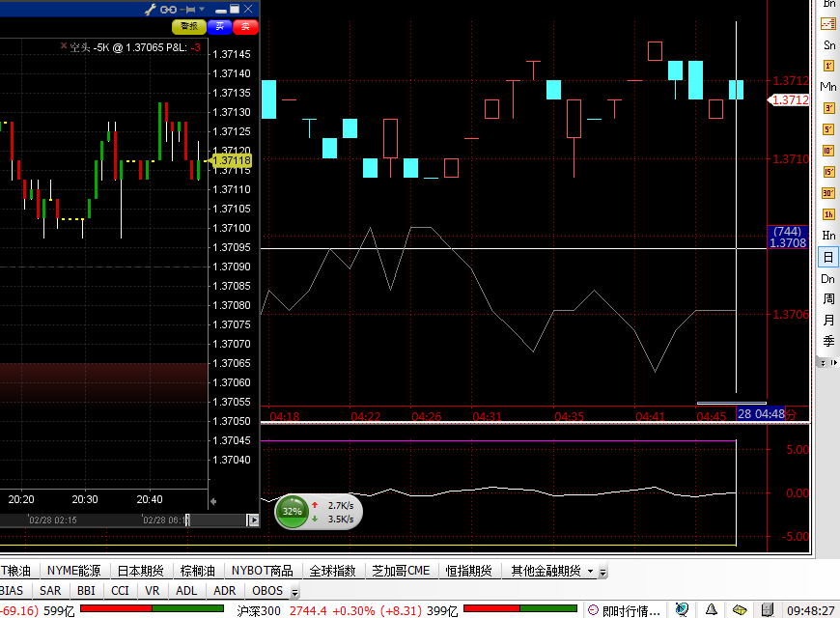This screenshot has height=618, width=840.
Task: Open the NYME能源 tab
Action: tap(73, 571)
